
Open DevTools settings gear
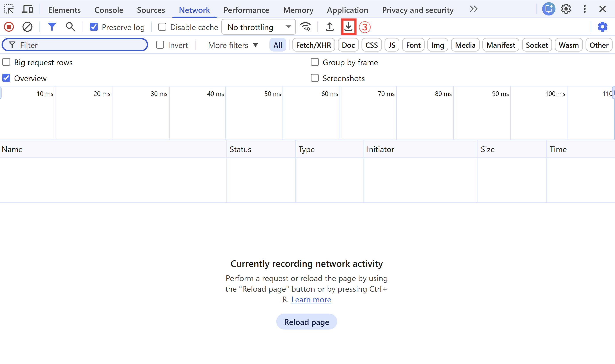click(566, 9)
